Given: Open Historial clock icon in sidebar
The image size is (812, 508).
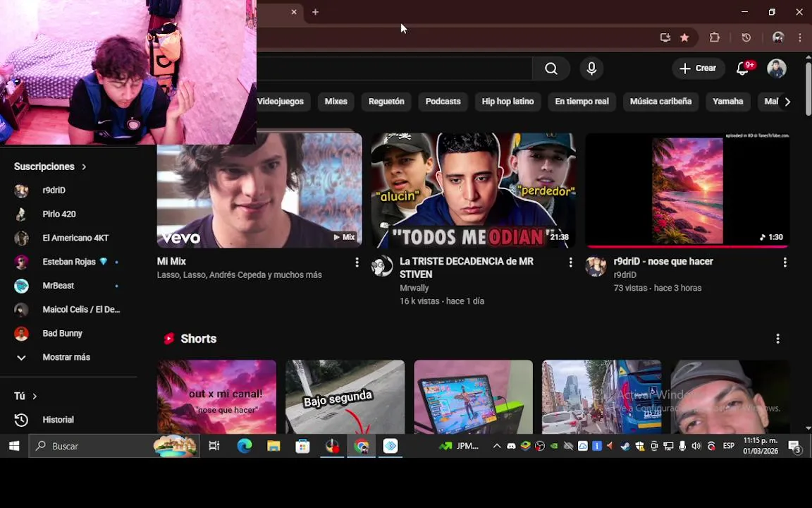Looking at the screenshot, I should [x=21, y=420].
